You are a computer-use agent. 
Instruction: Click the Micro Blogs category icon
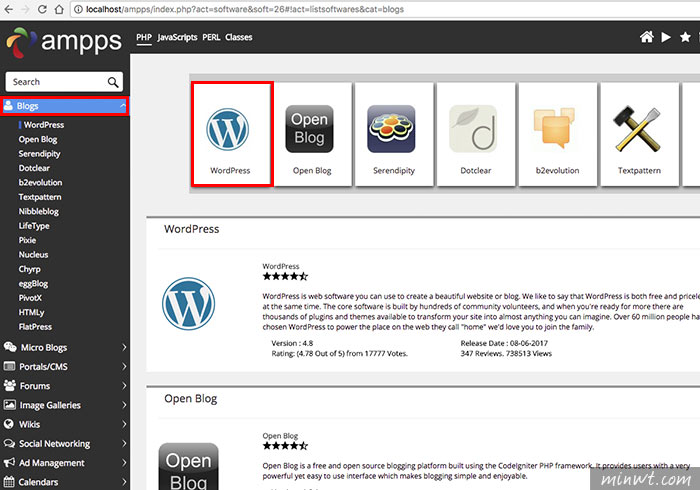pos(10,347)
